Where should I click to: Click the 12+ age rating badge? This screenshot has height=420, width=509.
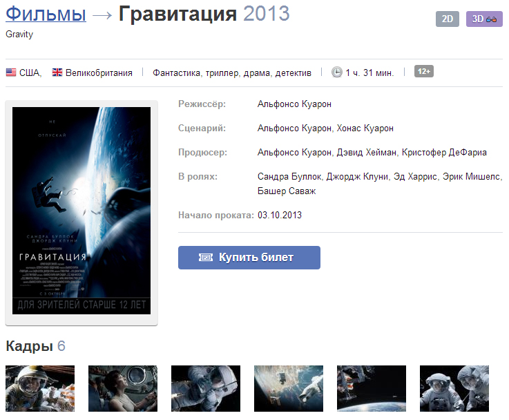pyautogui.click(x=423, y=71)
